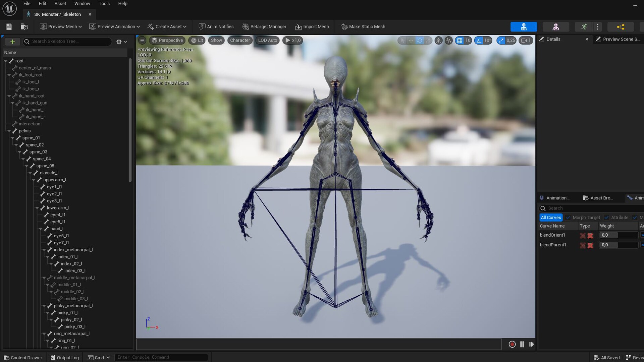This screenshot has width=644, height=362.
Task: Click the Anim Notifies toolbar icon
Action: pyautogui.click(x=203, y=26)
